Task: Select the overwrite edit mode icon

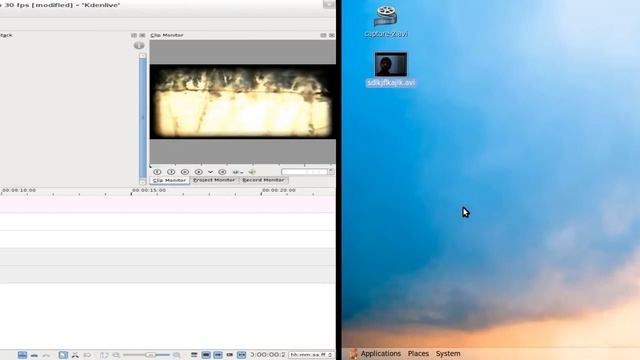Action: pos(34,355)
